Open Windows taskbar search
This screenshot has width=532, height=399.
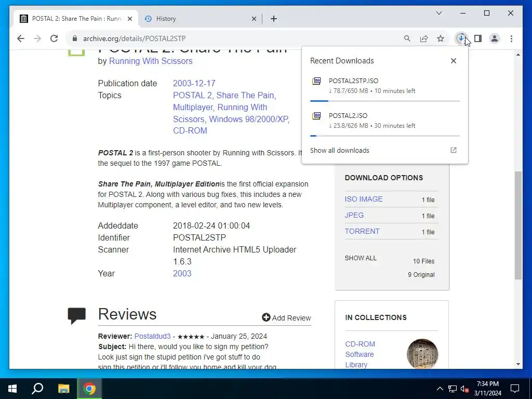pyautogui.click(x=37, y=389)
